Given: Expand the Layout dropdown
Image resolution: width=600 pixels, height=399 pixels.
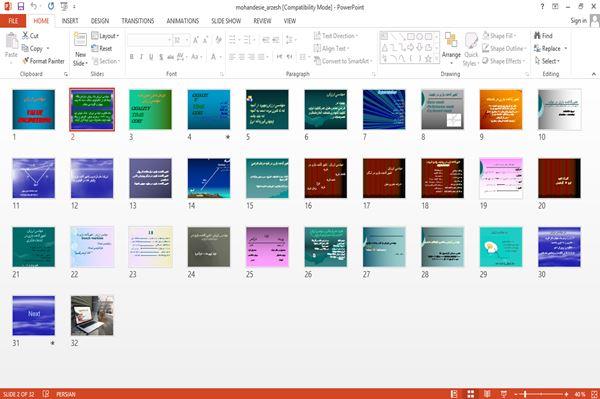Looking at the screenshot, I should (105, 36).
